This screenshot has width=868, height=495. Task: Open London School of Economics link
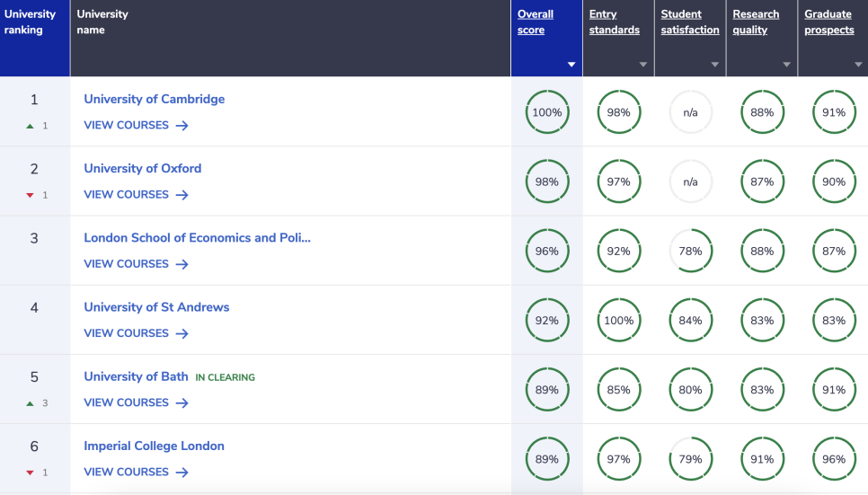(197, 237)
